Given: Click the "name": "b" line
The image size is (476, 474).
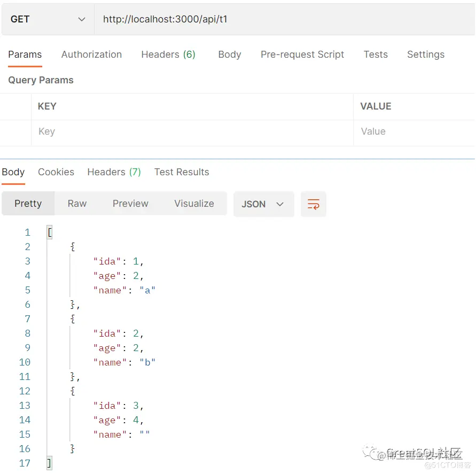Looking at the screenshot, I should pos(124,362).
